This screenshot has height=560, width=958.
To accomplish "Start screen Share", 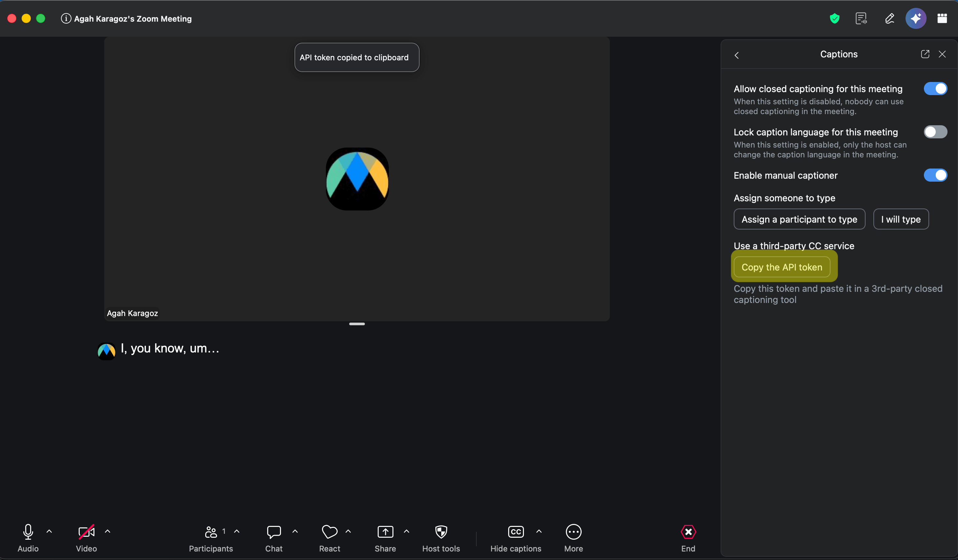I will coord(385,538).
